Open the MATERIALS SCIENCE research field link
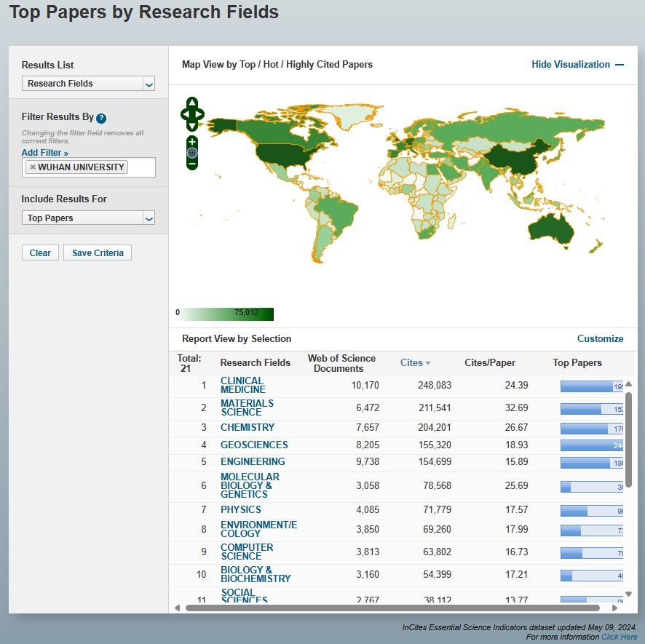The height and width of the screenshot is (644, 645). [x=247, y=408]
